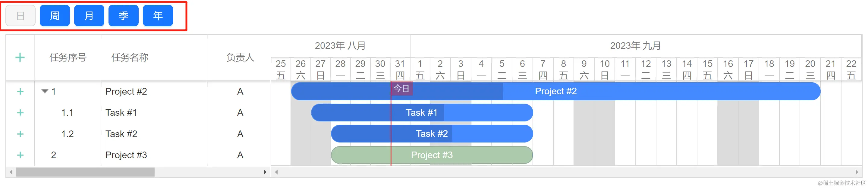
Task: Click the plus icon beside Task #1
Action: (x=20, y=112)
